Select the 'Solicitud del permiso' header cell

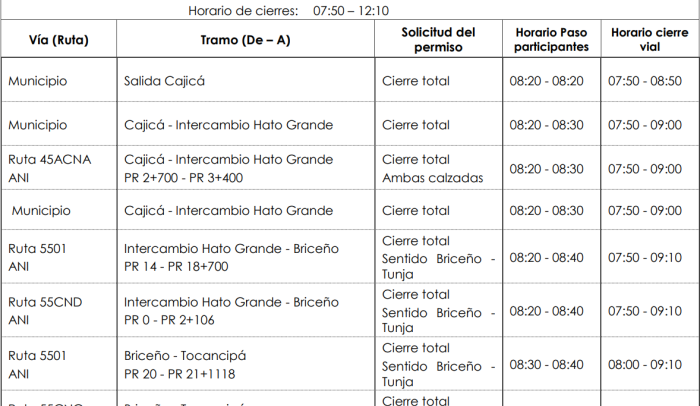pos(438,39)
